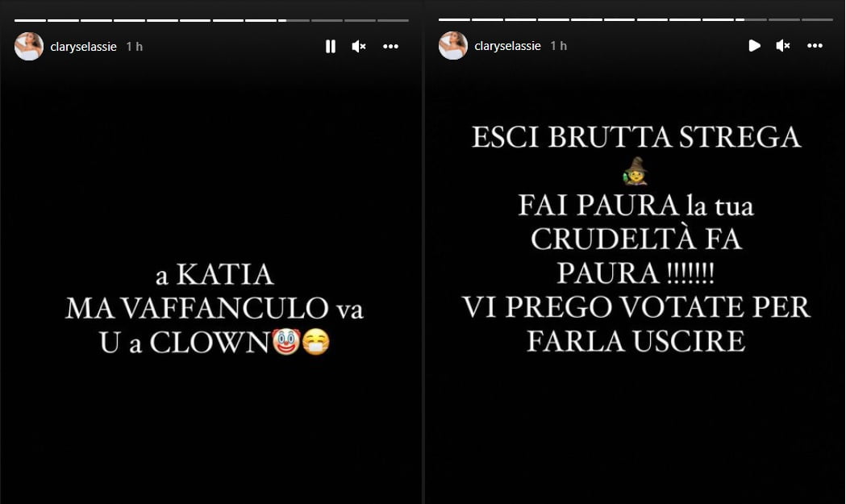
Task: Open more options on right story
Action: (815, 46)
